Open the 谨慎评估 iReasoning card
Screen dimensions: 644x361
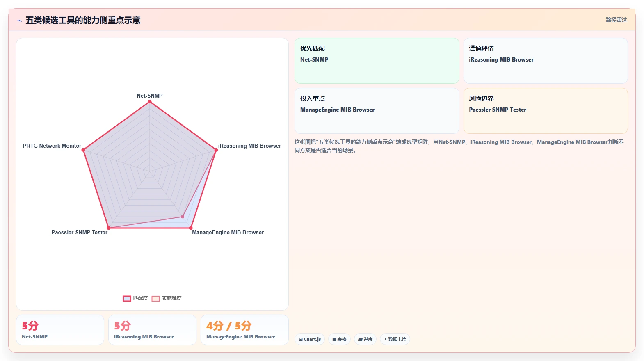pos(546,61)
